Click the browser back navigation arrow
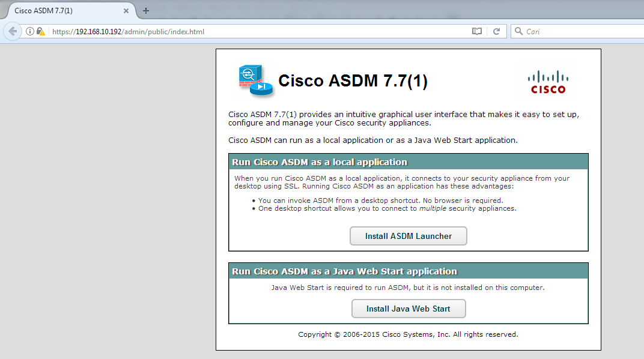The height and width of the screenshot is (359, 644). click(11, 31)
